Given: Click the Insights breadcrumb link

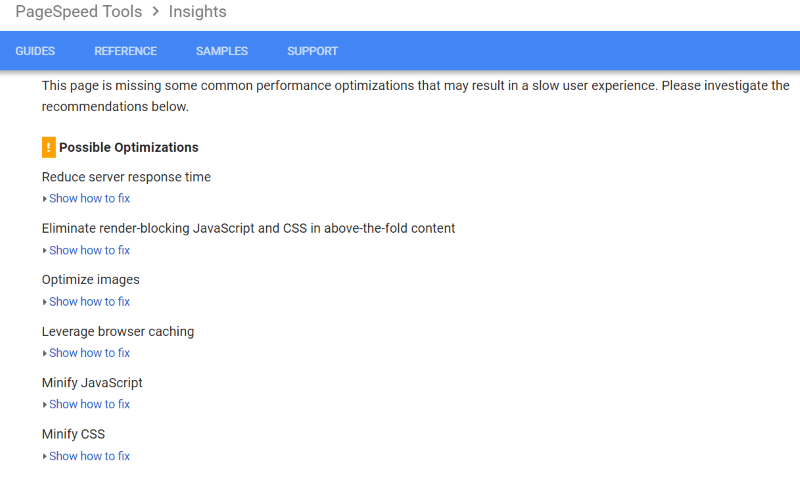Looking at the screenshot, I should coord(197,11).
